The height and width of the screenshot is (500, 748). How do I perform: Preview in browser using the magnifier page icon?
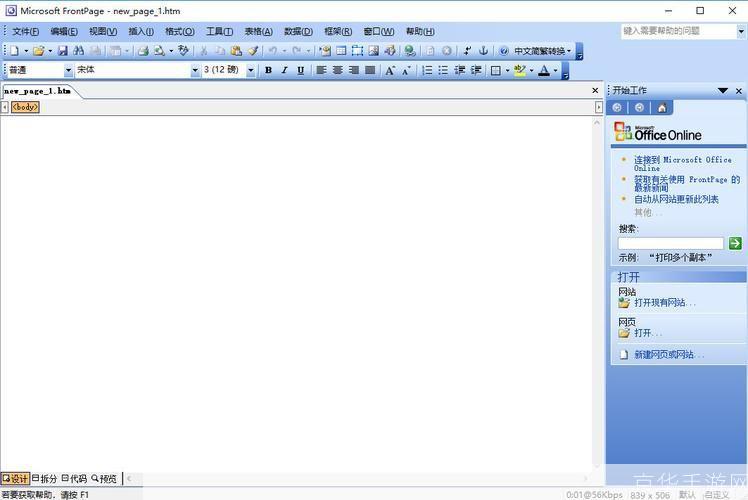[159, 51]
